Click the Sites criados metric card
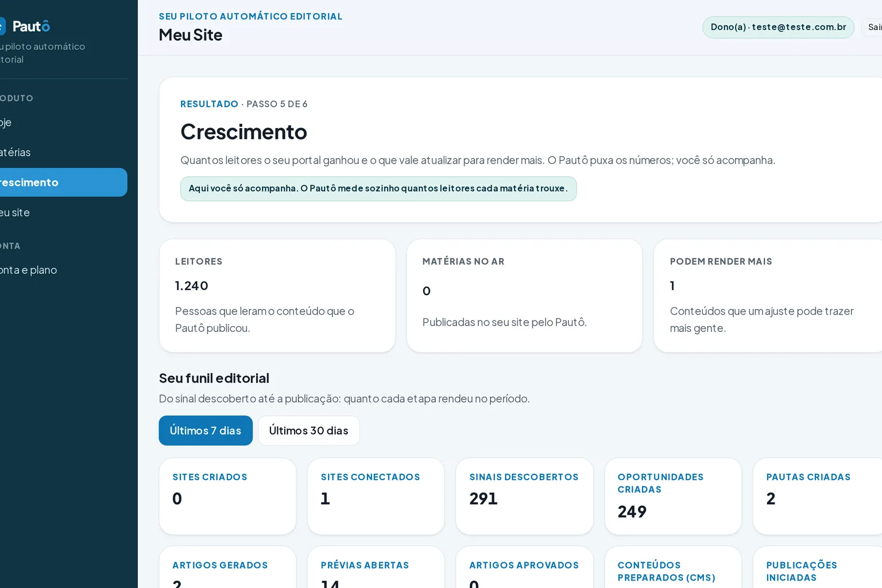 tap(227, 496)
